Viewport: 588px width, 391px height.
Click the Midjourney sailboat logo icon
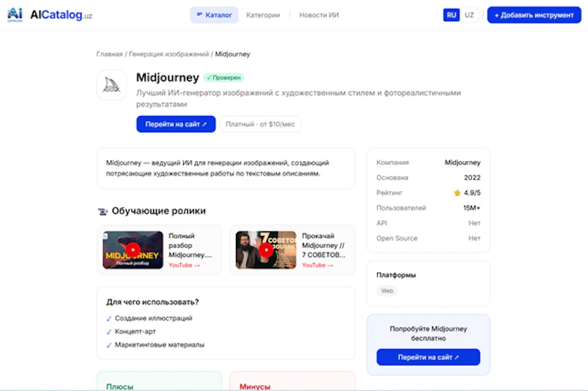112,85
